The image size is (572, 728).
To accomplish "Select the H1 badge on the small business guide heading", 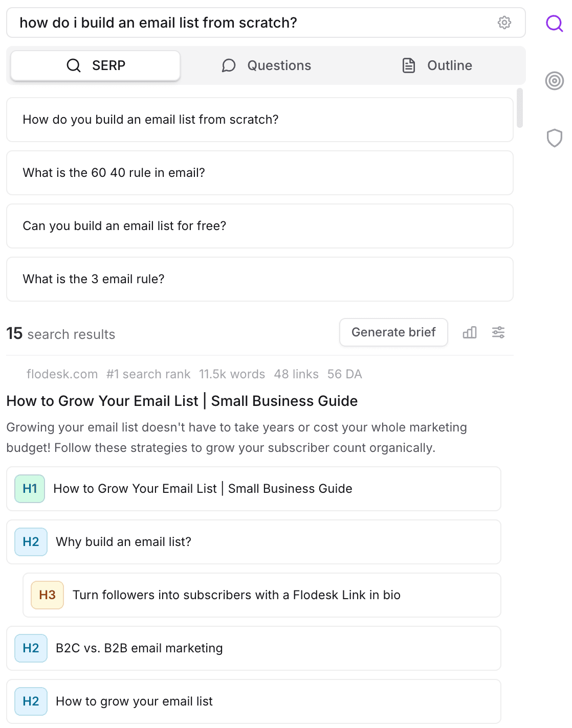I will (x=29, y=489).
